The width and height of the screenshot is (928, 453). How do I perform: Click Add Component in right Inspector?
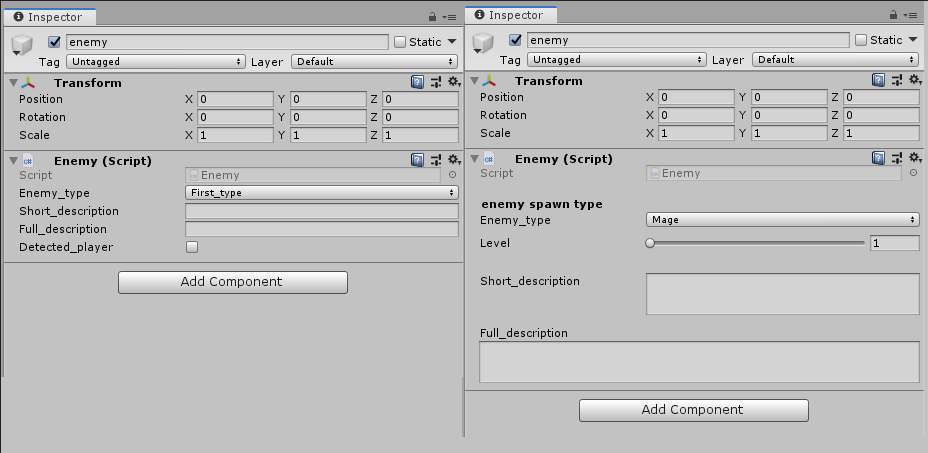(x=694, y=410)
